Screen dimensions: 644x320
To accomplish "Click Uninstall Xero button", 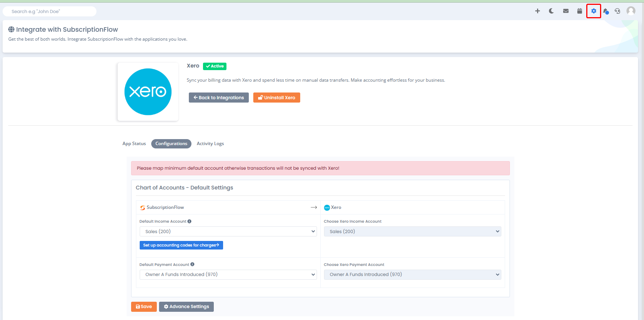I will [x=277, y=98].
